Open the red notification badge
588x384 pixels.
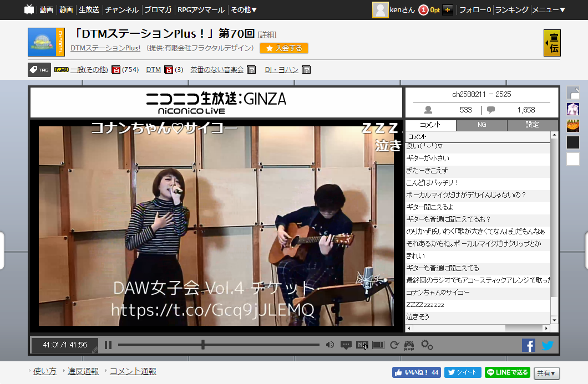click(x=423, y=10)
